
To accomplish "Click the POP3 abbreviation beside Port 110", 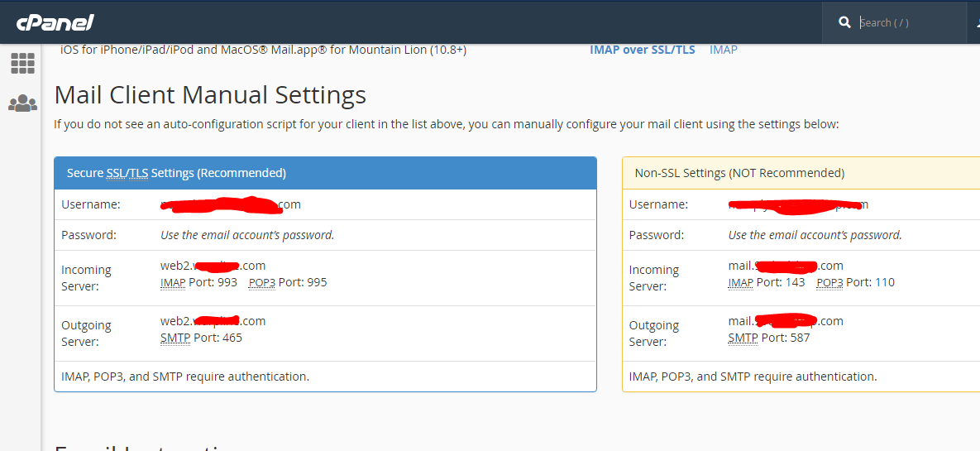I will pyautogui.click(x=829, y=282).
